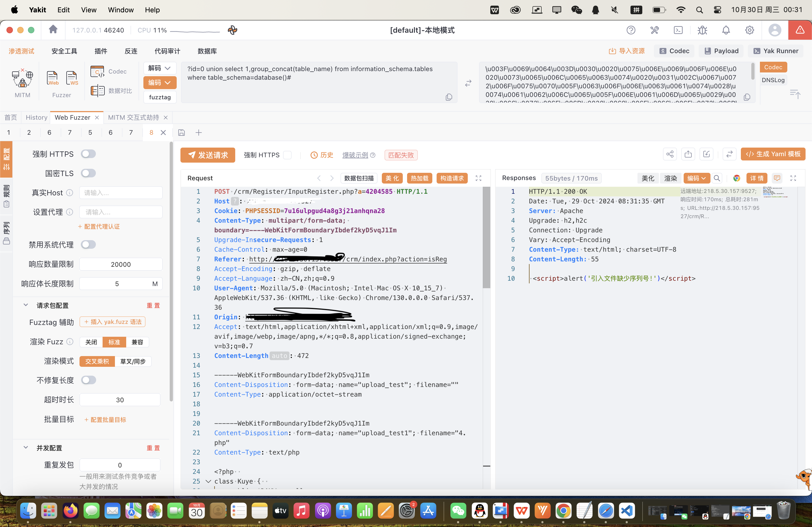This screenshot has height=527, width=812.
Task: Enable the 国密TLS switch
Action: tap(88, 174)
